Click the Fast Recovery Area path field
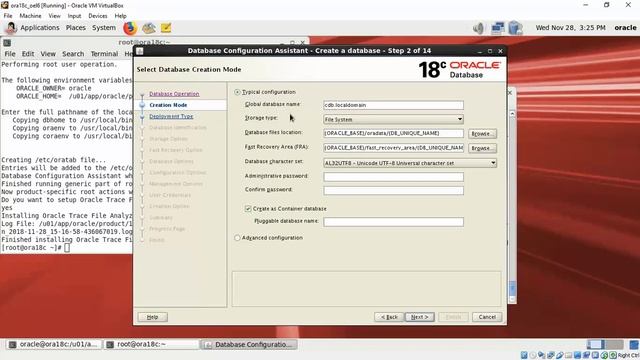Viewport: 640px width, 360px height. tap(393, 148)
